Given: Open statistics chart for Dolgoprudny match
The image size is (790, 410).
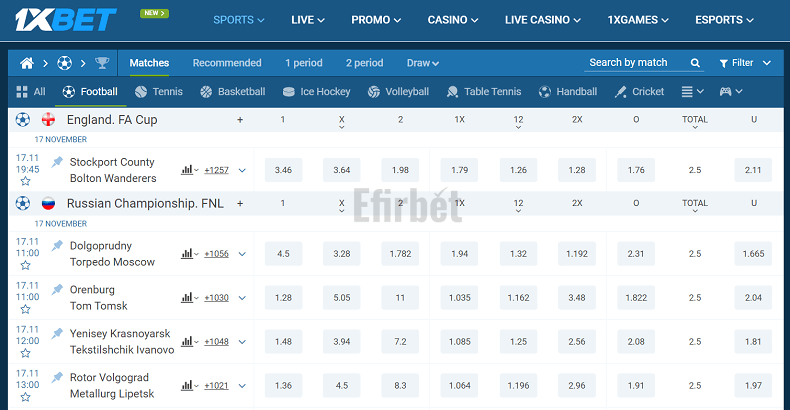Looking at the screenshot, I should [x=189, y=254].
